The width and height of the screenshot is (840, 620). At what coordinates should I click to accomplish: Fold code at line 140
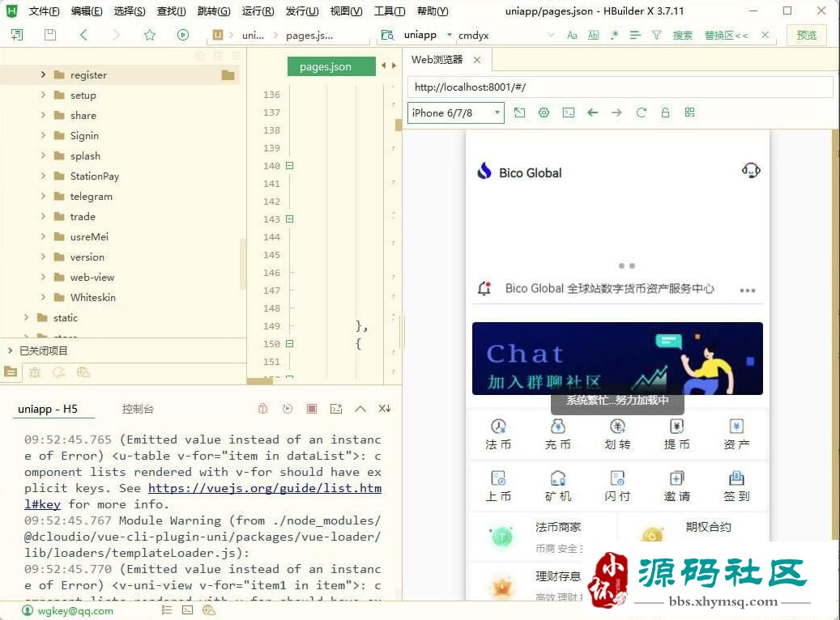289,165
